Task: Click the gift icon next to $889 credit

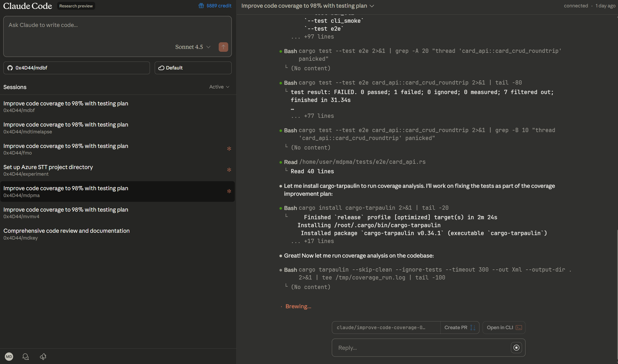Action: pyautogui.click(x=201, y=6)
